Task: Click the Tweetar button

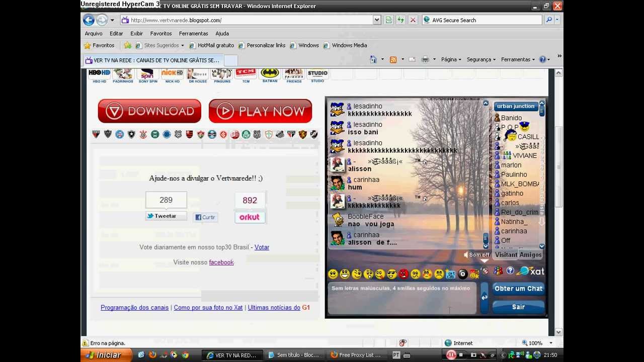Action: pos(166,216)
